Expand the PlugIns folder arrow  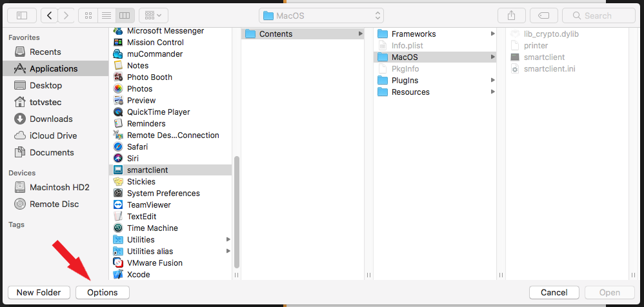[492, 80]
